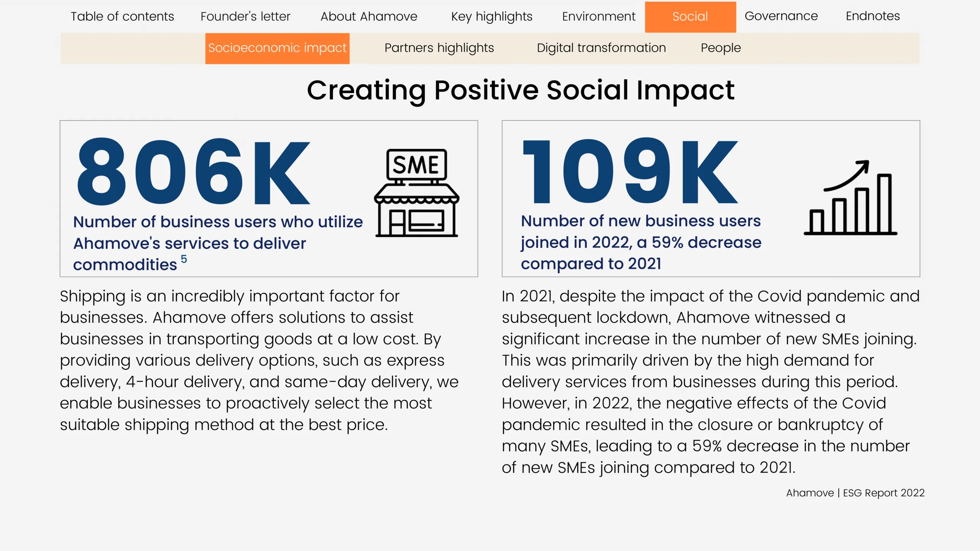The image size is (980, 551).
Task: Click the SME storefront icon
Action: pos(416,193)
